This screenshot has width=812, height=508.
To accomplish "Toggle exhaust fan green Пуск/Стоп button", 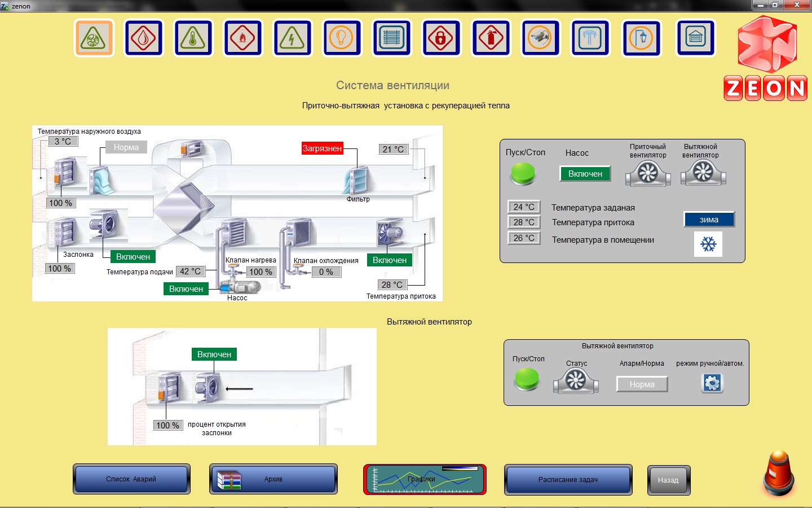I will click(x=527, y=379).
